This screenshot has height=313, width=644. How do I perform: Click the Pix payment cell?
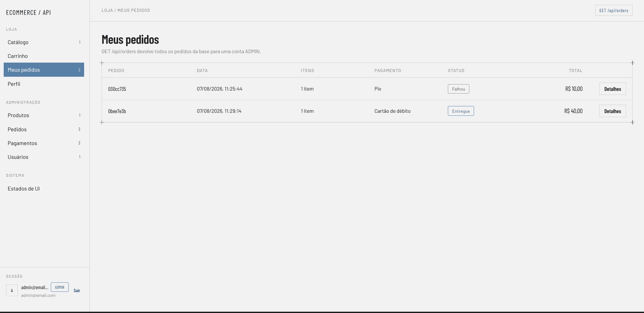pos(378,89)
